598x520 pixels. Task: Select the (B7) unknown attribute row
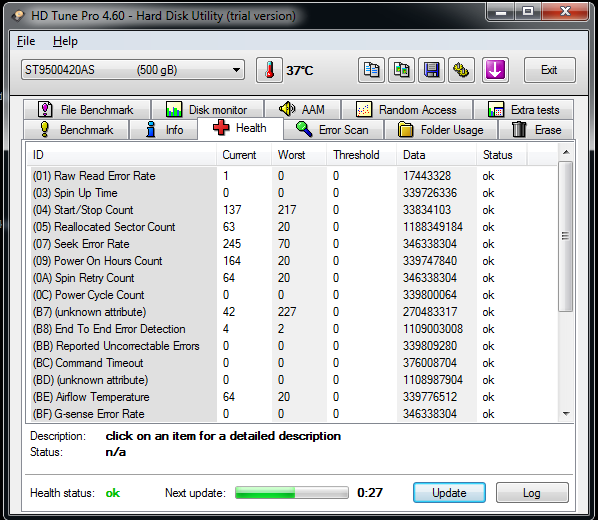[292, 312]
